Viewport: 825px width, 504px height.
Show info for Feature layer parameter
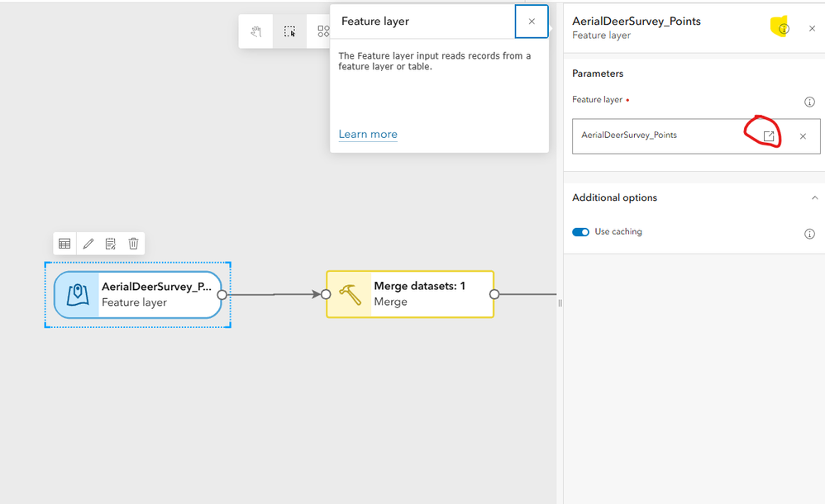809,102
